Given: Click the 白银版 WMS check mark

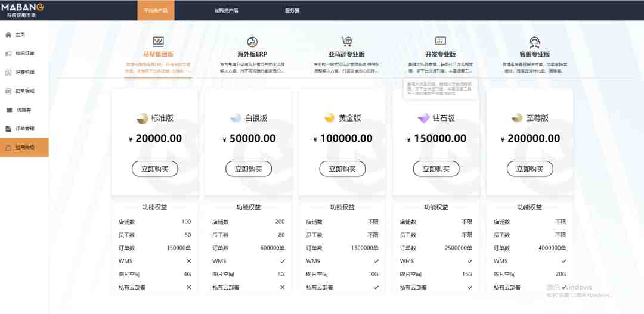Looking at the screenshot, I should tap(283, 261).
